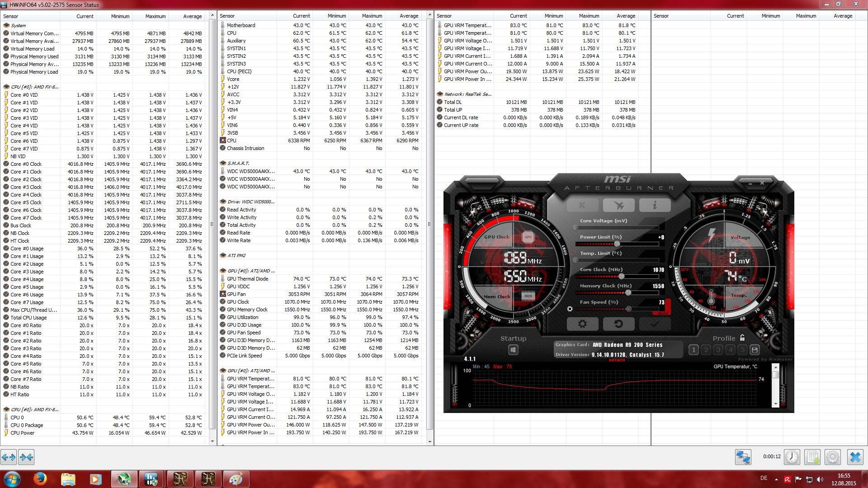
Task: Click the Afterburner info 'i' button
Action: coord(655,205)
